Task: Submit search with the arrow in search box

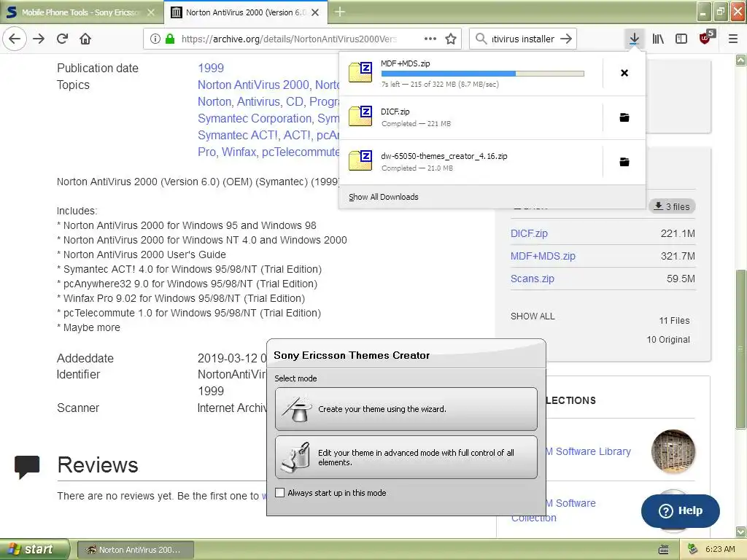Action: point(566,39)
